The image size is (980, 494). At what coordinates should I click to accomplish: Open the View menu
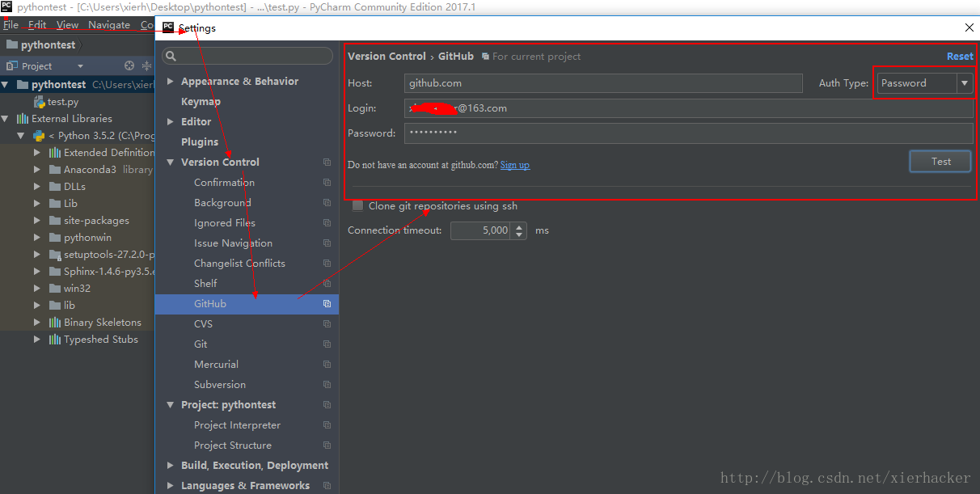[x=68, y=25]
